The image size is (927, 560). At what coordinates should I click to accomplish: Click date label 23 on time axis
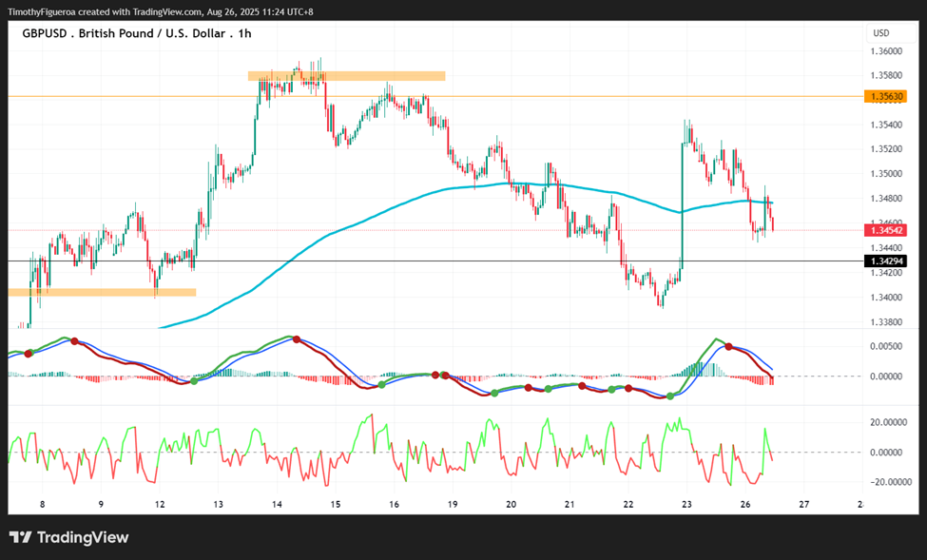(x=686, y=505)
